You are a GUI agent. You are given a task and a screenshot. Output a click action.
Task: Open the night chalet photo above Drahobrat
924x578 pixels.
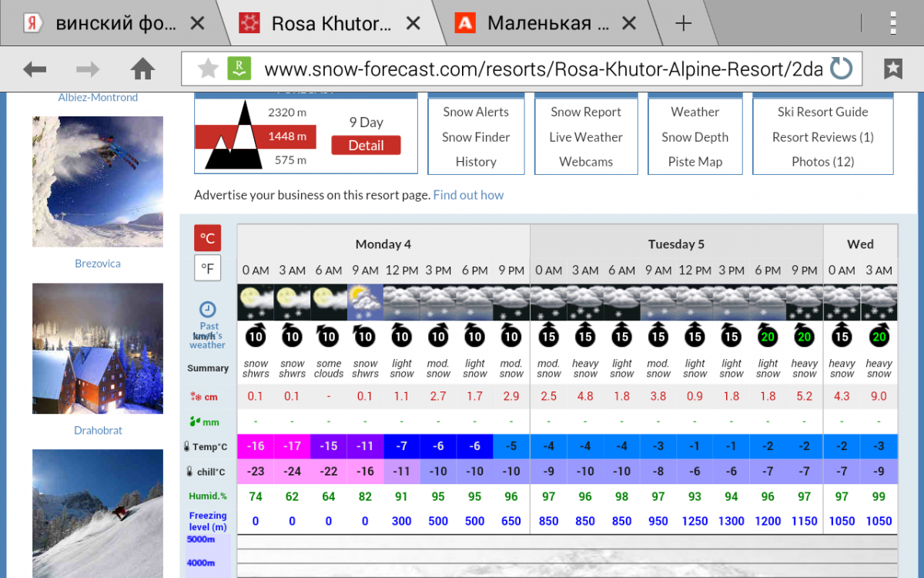(x=98, y=348)
